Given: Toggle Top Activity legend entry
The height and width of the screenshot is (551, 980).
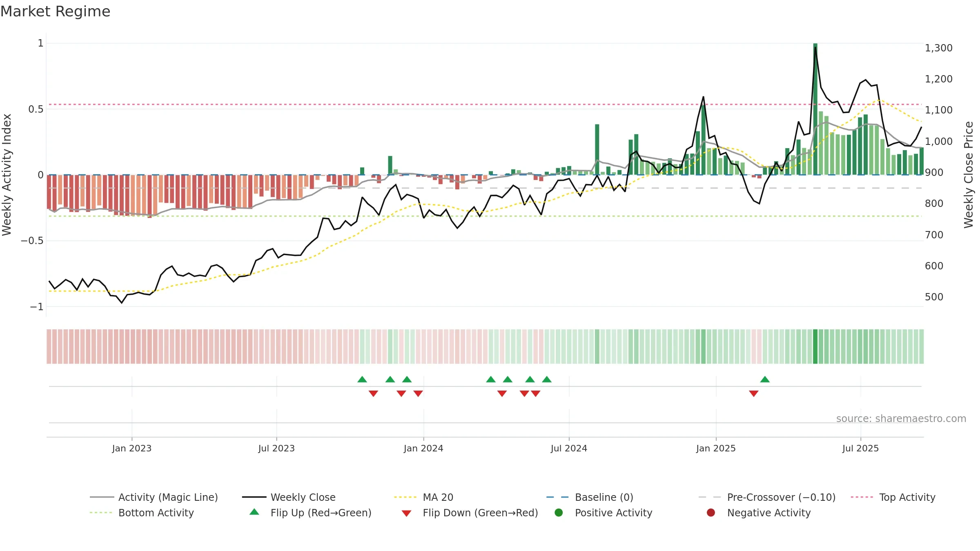Looking at the screenshot, I should (x=893, y=497).
